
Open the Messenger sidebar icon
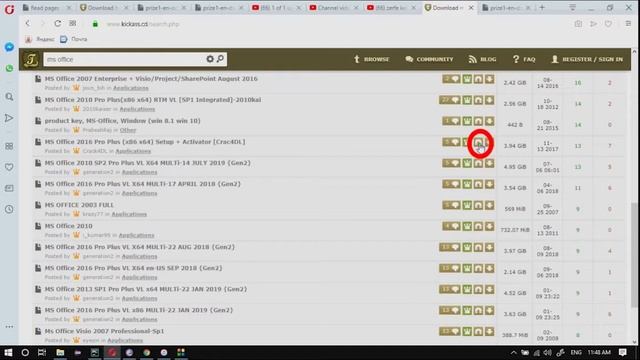9,47
